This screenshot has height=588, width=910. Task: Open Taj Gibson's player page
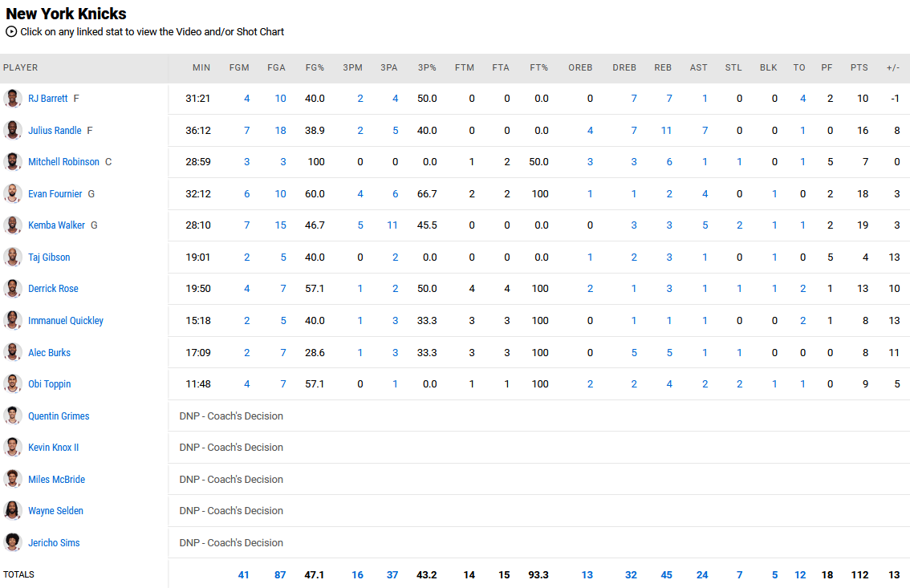(x=49, y=258)
